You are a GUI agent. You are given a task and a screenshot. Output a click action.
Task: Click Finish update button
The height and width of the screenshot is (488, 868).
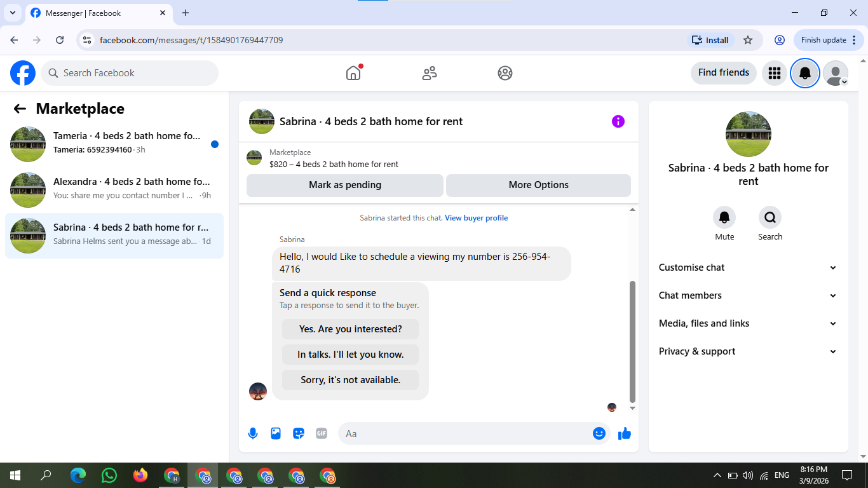(829, 40)
